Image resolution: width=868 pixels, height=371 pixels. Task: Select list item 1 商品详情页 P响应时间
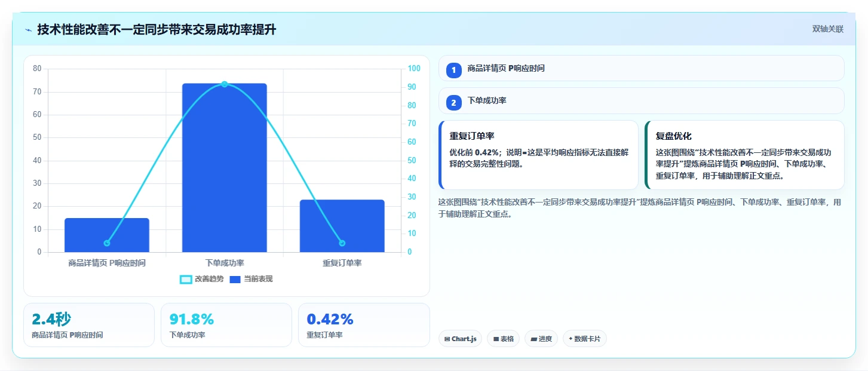coord(641,68)
